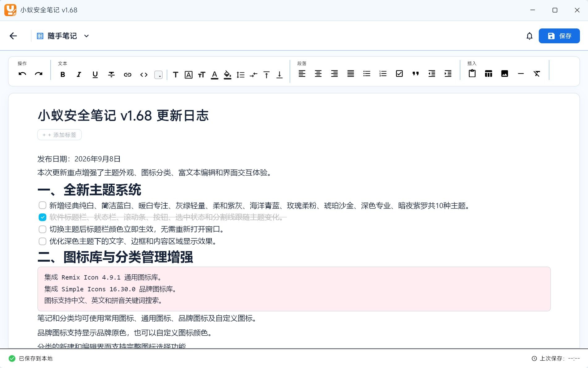Open the font size tool

[x=202, y=74]
